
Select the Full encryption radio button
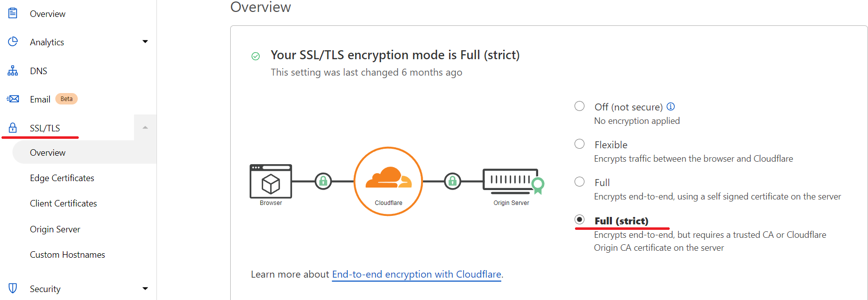tap(579, 182)
